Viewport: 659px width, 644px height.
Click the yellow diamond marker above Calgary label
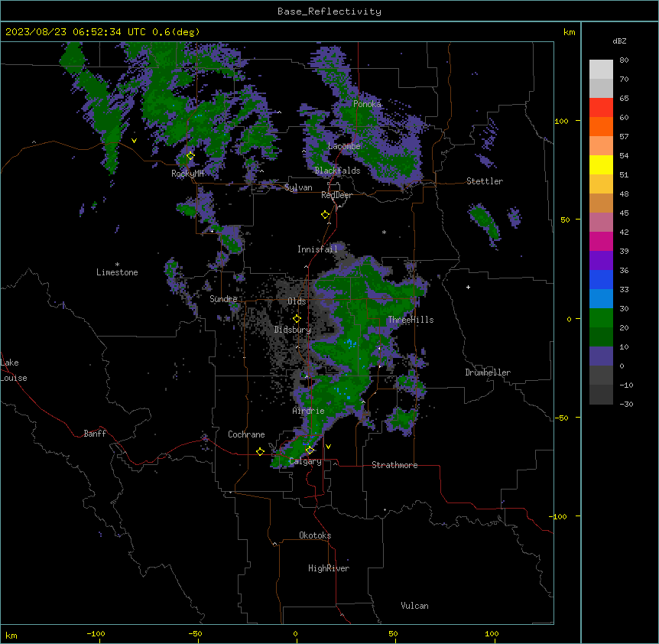(x=310, y=450)
